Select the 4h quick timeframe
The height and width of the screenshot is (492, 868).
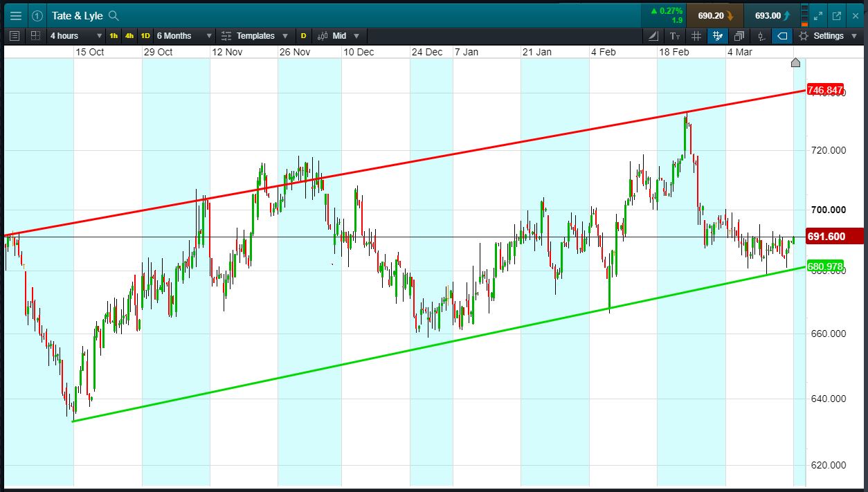click(x=129, y=36)
